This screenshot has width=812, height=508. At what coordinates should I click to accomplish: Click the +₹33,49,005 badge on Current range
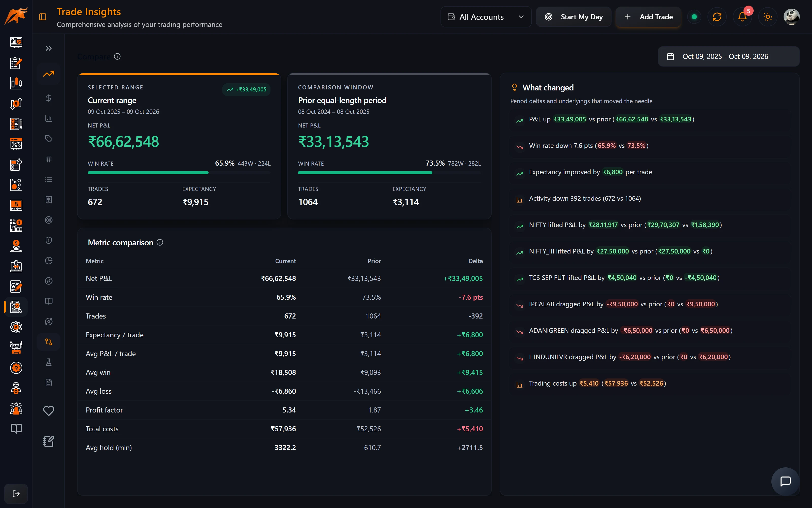(x=246, y=89)
